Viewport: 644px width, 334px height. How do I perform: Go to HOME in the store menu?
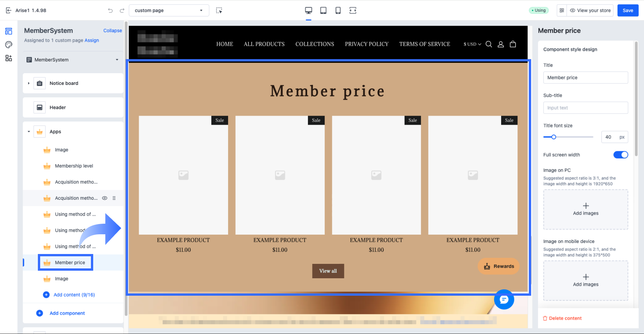click(x=225, y=44)
